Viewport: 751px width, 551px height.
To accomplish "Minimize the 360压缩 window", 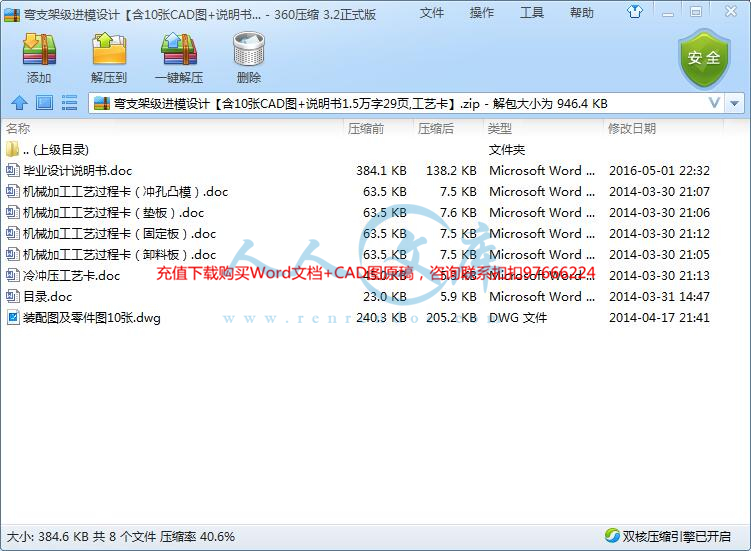I will pyautogui.click(x=668, y=12).
